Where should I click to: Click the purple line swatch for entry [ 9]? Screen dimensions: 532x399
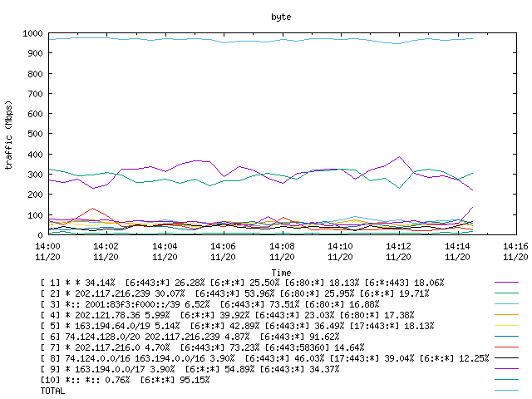[x=506, y=368]
